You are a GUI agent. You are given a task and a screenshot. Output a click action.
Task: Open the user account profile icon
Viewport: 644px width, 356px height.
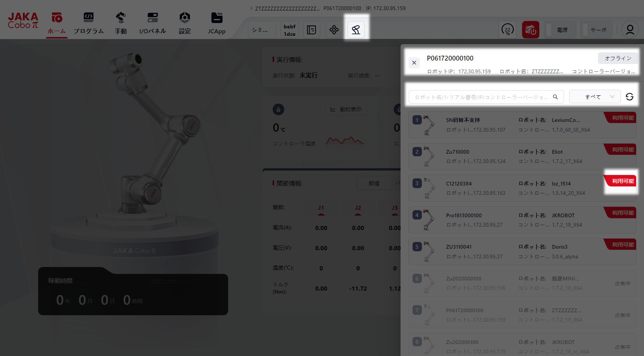click(x=630, y=30)
